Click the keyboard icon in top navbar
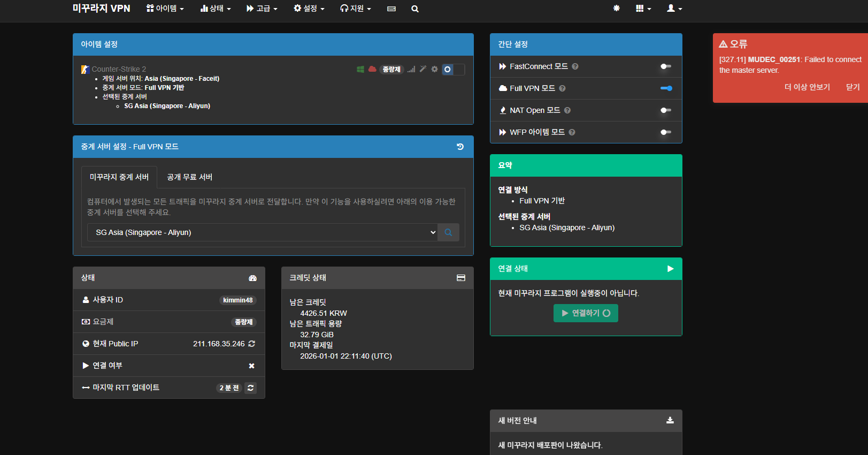868x455 pixels. click(391, 9)
